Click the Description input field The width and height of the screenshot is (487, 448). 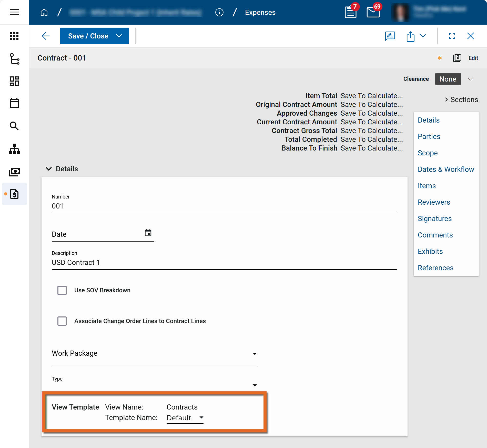pos(224,263)
